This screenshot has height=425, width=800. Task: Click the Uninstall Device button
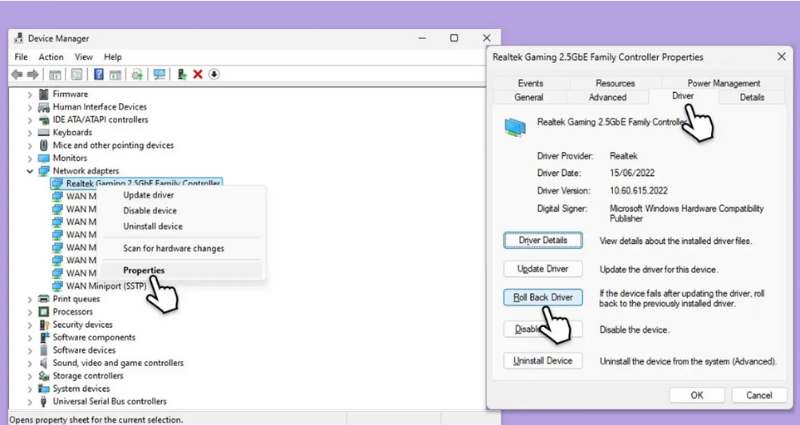point(543,361)
